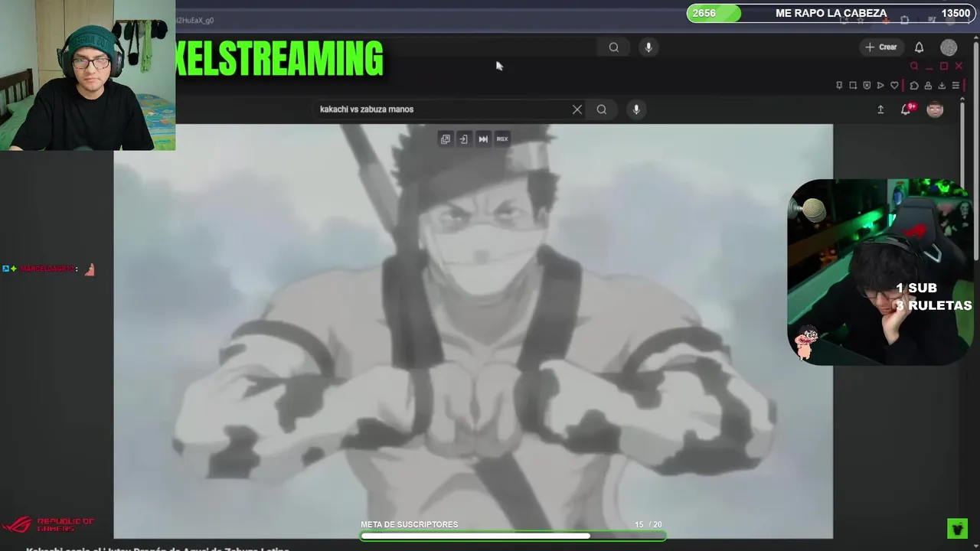The height and width of the screenshot is (551, 980).
Task: Click the pin icon in the browser toolbar
Action: 839,86
